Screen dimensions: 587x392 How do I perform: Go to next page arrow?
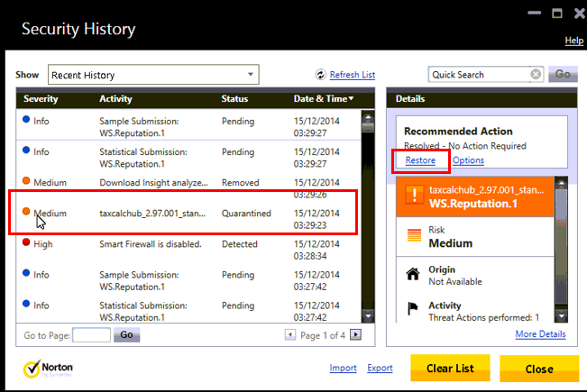coord(355,334)
